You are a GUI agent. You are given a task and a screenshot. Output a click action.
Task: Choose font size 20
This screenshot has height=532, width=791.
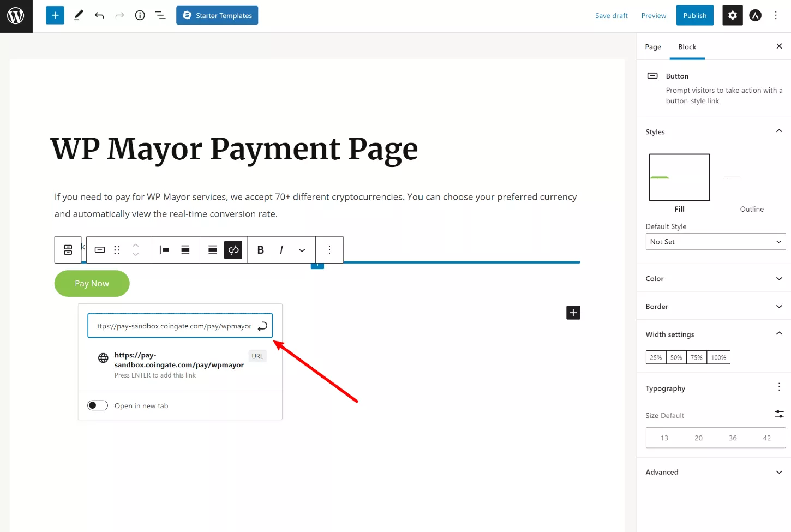[698, 438]
